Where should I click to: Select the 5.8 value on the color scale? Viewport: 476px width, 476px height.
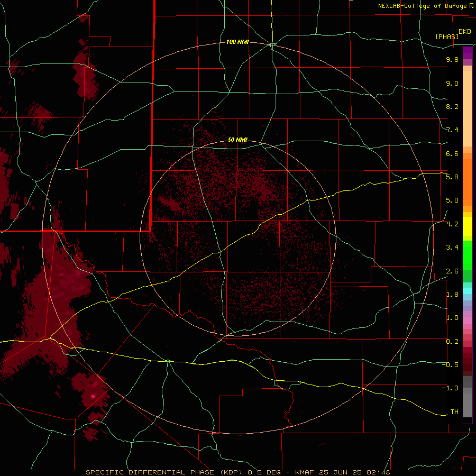[452, 177]
